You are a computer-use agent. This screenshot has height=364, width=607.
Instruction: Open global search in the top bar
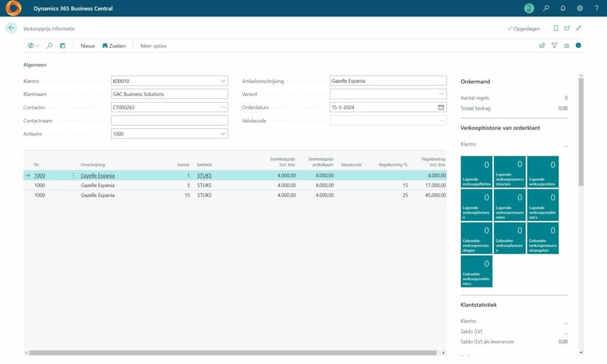tap(546, 8)
